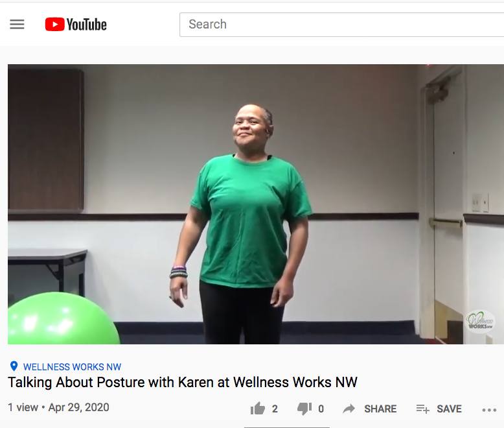The image size is (504, 428).
Task: Click the save to playlist icon
Action: click(422, 409)
